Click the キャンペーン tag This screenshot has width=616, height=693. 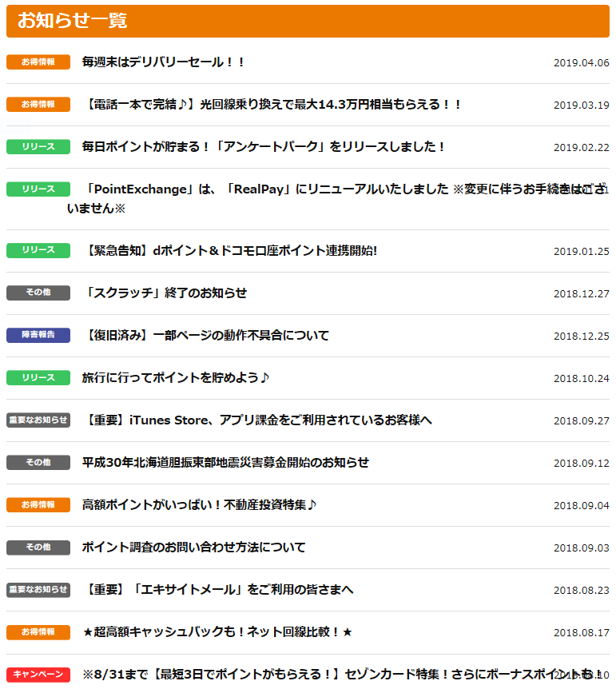[x=38, y=675]
